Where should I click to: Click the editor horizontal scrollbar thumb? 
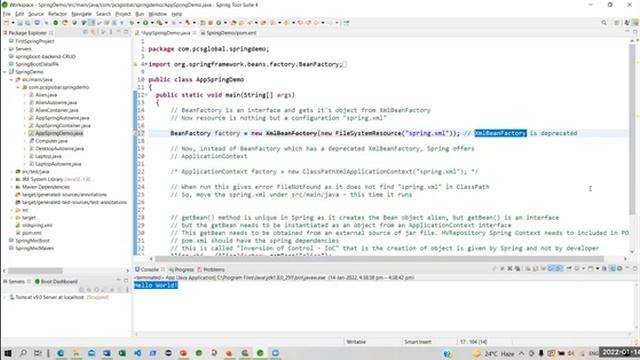pyautogui.click(x=379, y=259)
